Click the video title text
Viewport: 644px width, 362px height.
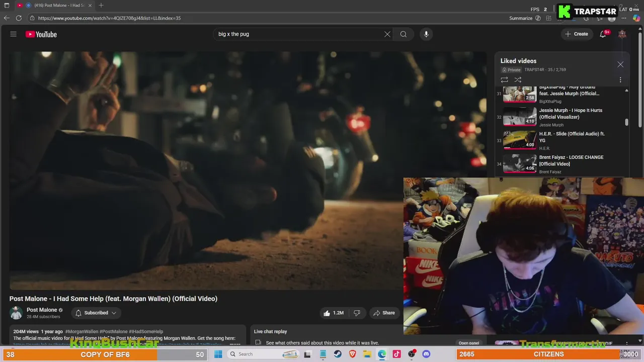pyautogui.click(x=113, y=299)
